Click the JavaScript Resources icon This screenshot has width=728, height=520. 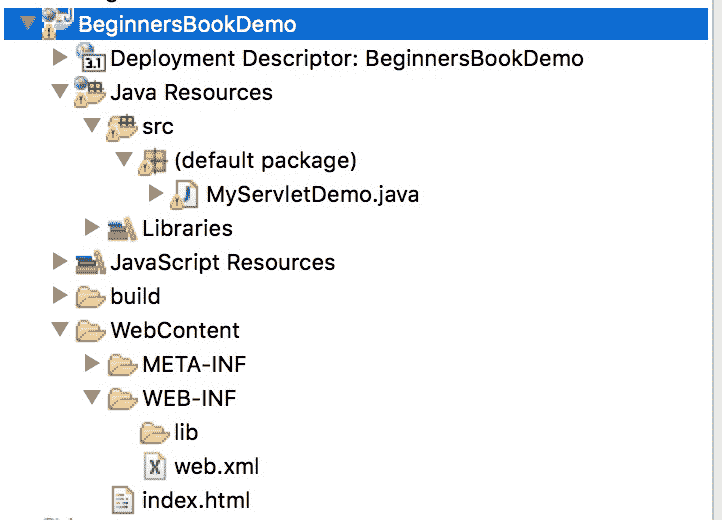point(91,262)
